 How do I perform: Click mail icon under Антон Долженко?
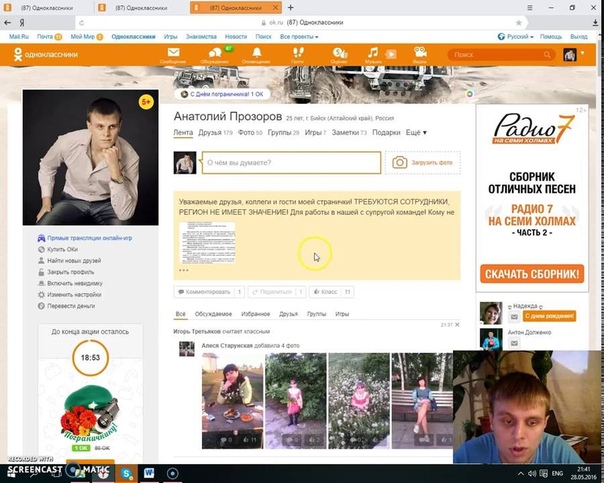click(x=514, y=342)
